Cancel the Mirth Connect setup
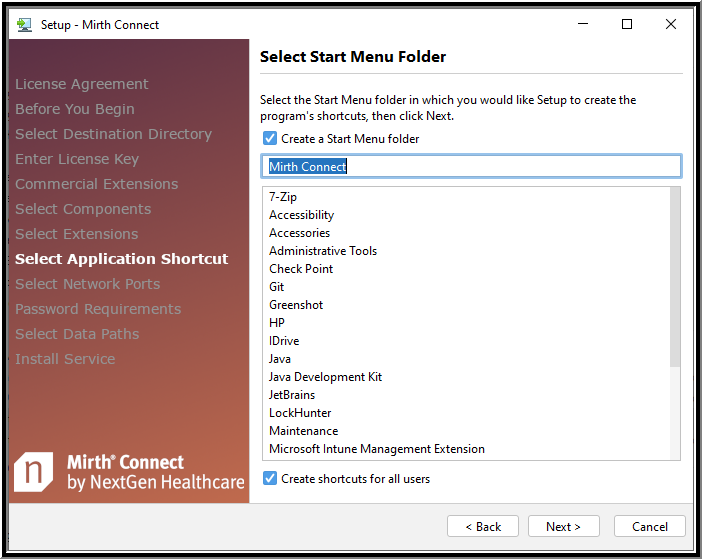The height and width of the screenshot is (559, 702). point(650,526)
